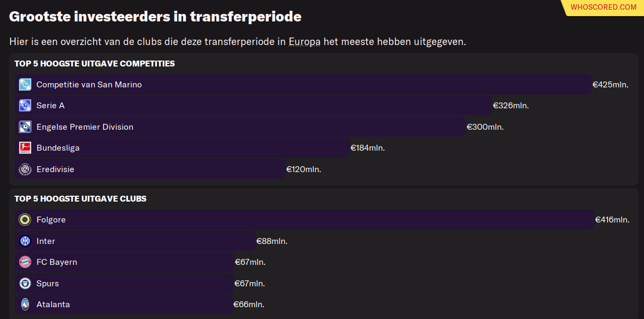This screenshot has width=644, height=319.
Task: Click the Inter club badge
Action: tap(25, 241)
